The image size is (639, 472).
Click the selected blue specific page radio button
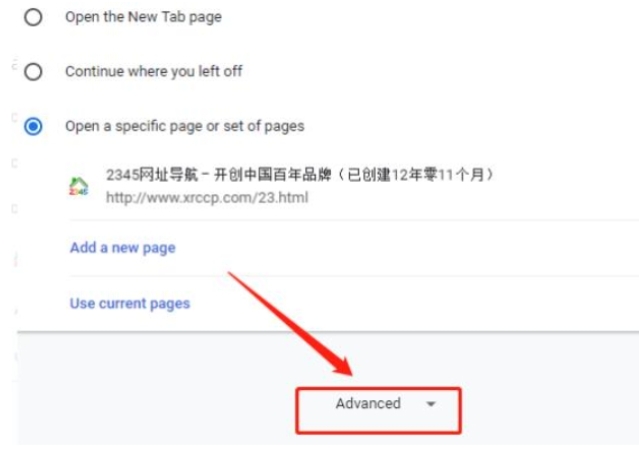point(33,126)
